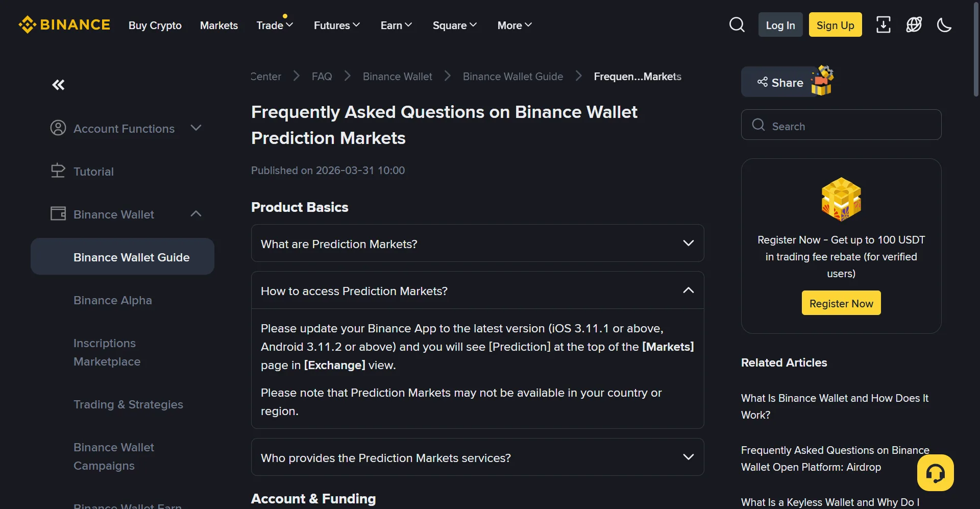Collapse the sidebar using the double-chevron icon
Screen dimensions: 980x509
pyautogui.click(x=58, y=84)
